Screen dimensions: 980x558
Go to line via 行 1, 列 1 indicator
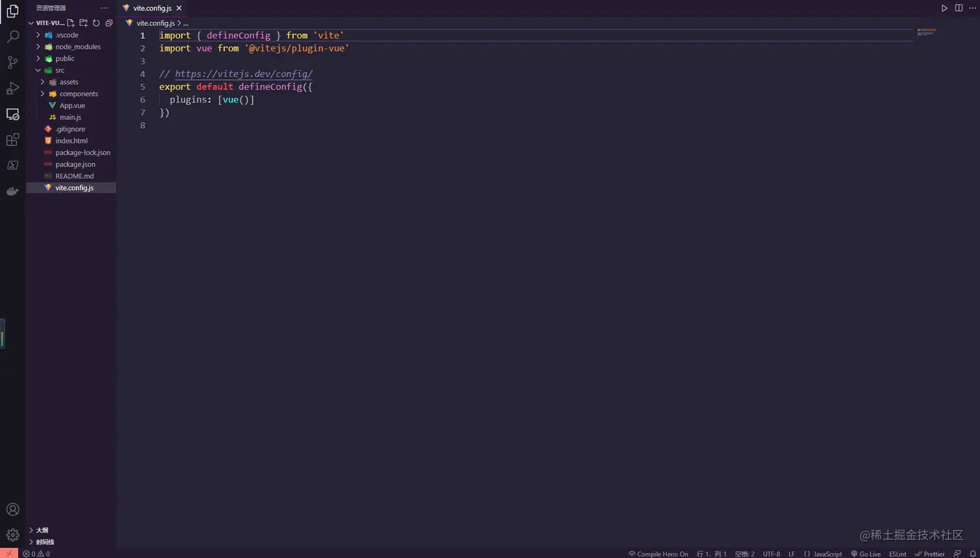point(712,554)
